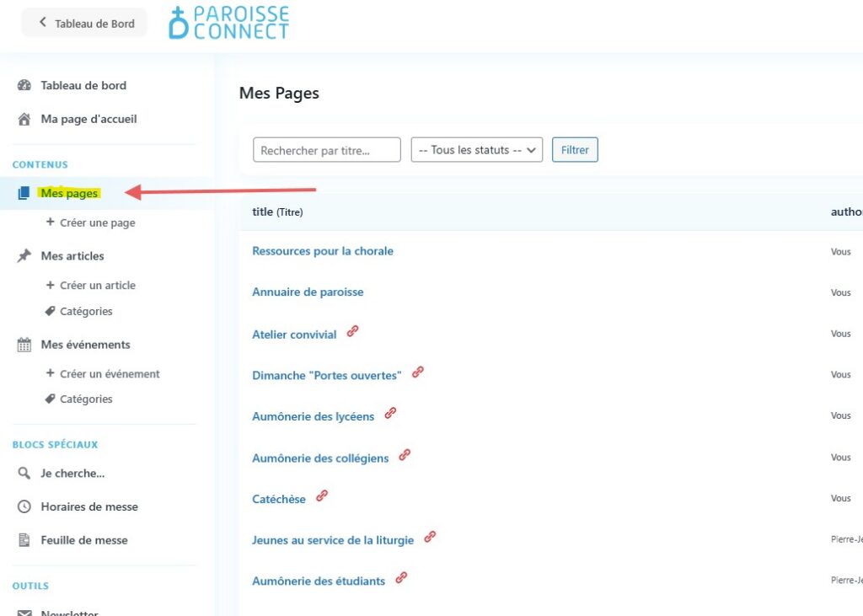Click the house icon for Ma page d'accueil
The width and height of the screenshot is (863, 616).
[x=24, y=119]
